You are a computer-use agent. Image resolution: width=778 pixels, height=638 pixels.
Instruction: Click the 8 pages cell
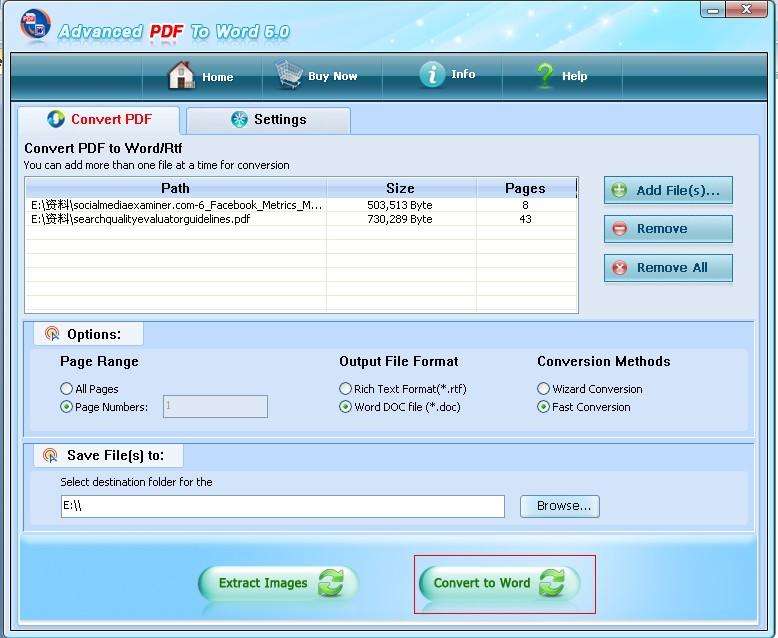[525, 205]
